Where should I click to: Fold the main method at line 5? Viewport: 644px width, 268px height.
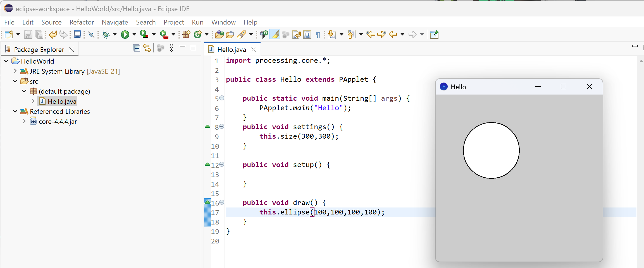(222, 98)
